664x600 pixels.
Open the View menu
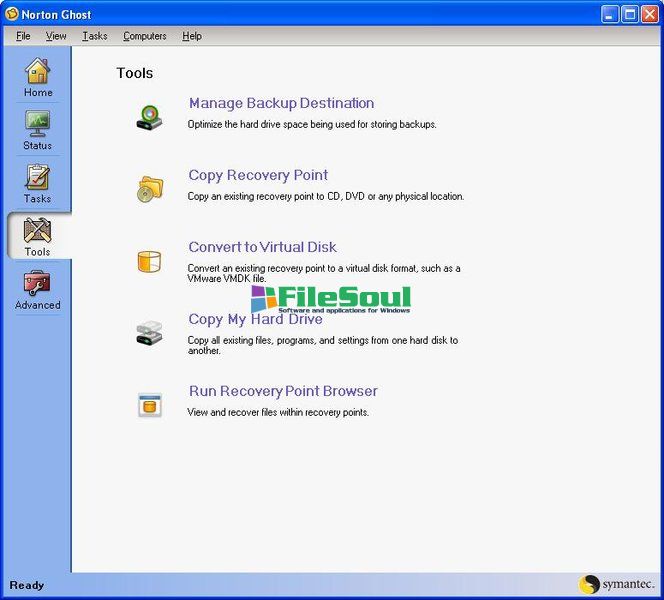point(56,36)
